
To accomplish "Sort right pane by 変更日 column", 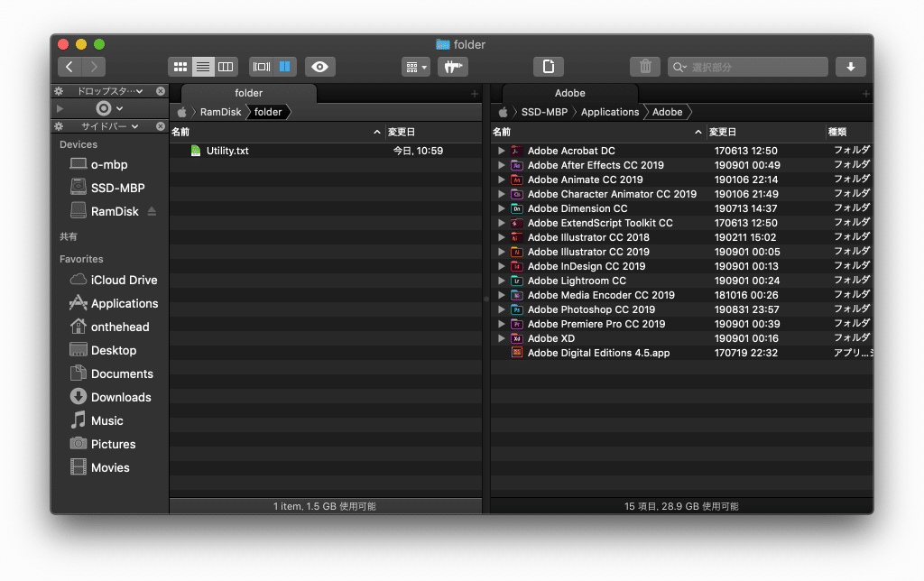I will pos(765,132).
